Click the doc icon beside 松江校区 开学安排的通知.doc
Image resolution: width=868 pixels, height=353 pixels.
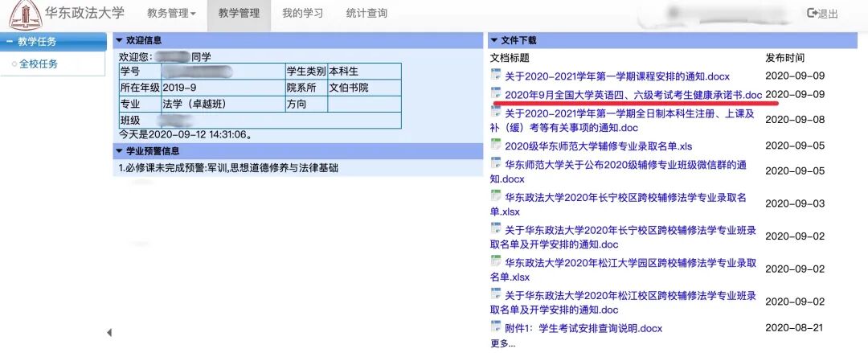(495, 294)
